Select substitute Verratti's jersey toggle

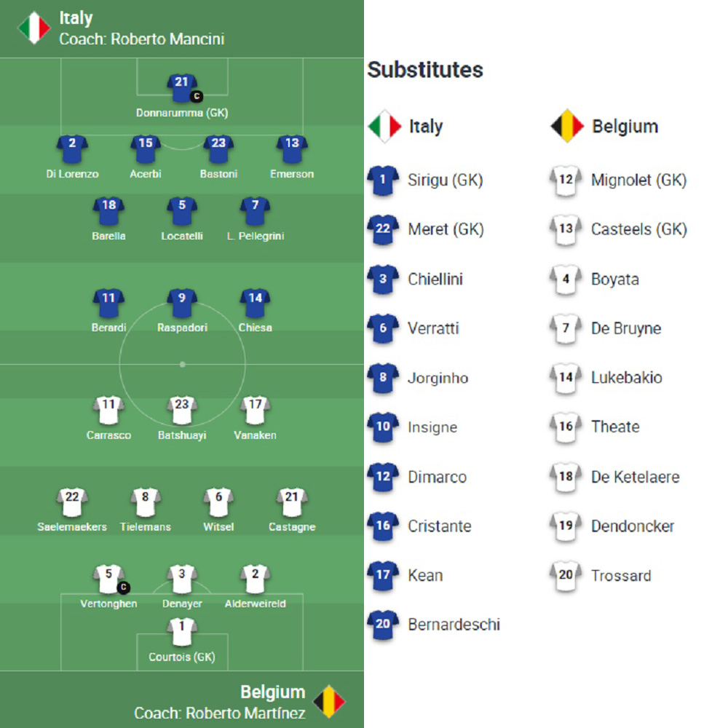[382, 328]
